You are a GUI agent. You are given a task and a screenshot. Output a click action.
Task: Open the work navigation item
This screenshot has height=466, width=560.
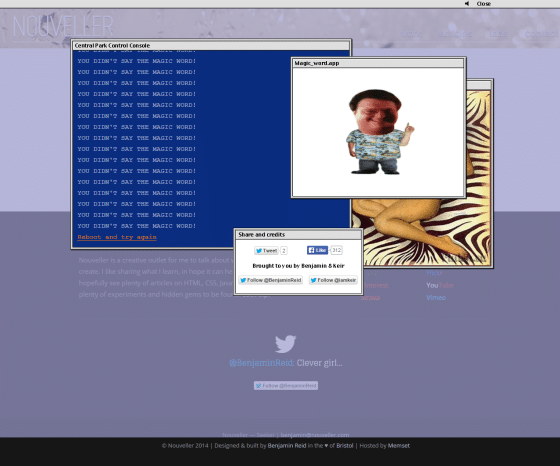coord(411,34)
